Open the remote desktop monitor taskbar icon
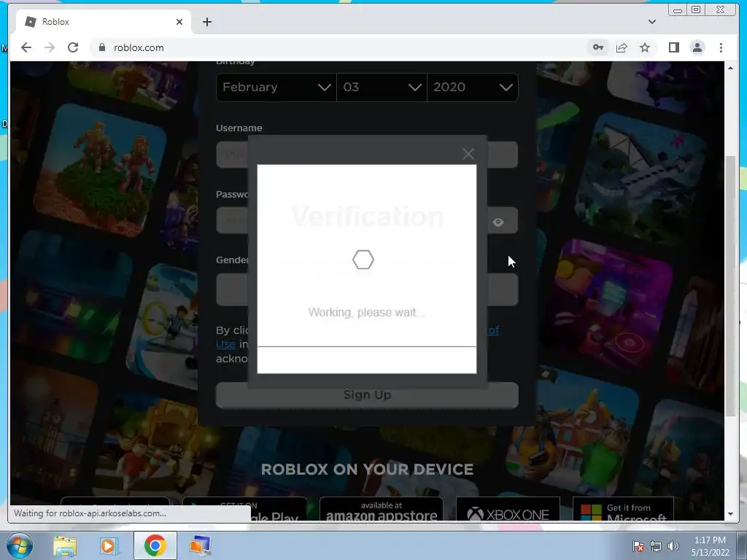Screen dimensions: 747x560 (x=200, y=545)
